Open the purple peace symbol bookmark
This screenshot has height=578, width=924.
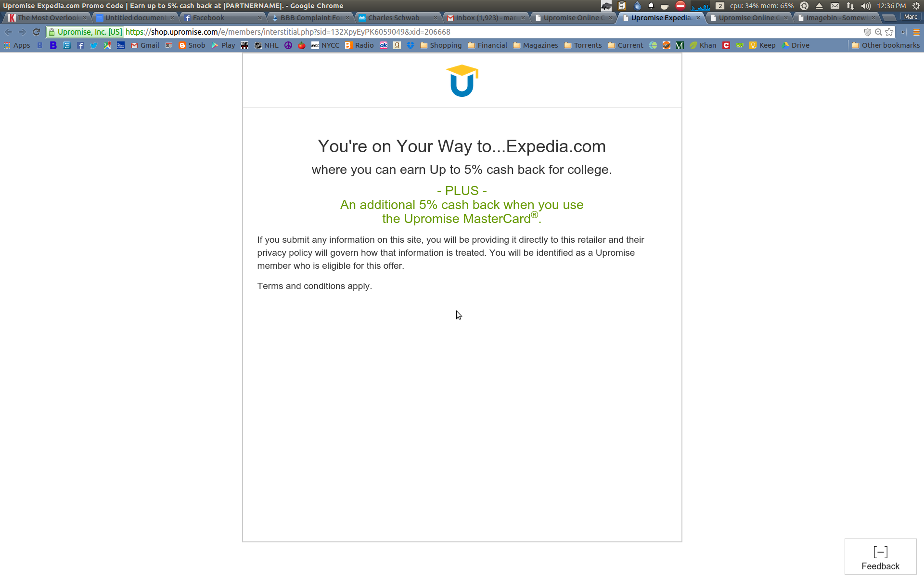[288, 45]
